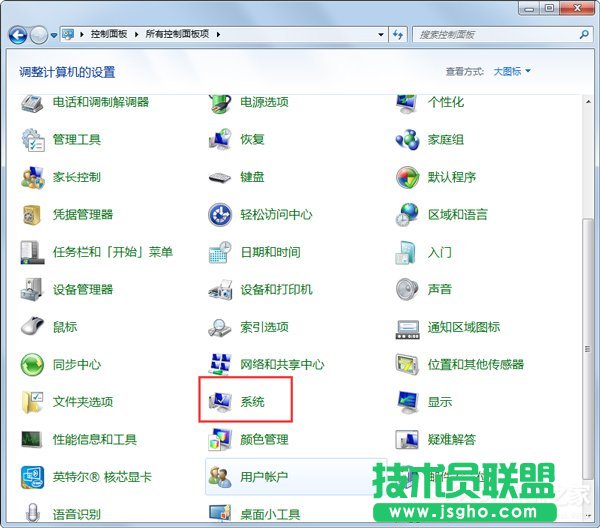600x528 pixels.
Task: Open the 疑难解答 troubleshooting icon
Action: [407, 439]
